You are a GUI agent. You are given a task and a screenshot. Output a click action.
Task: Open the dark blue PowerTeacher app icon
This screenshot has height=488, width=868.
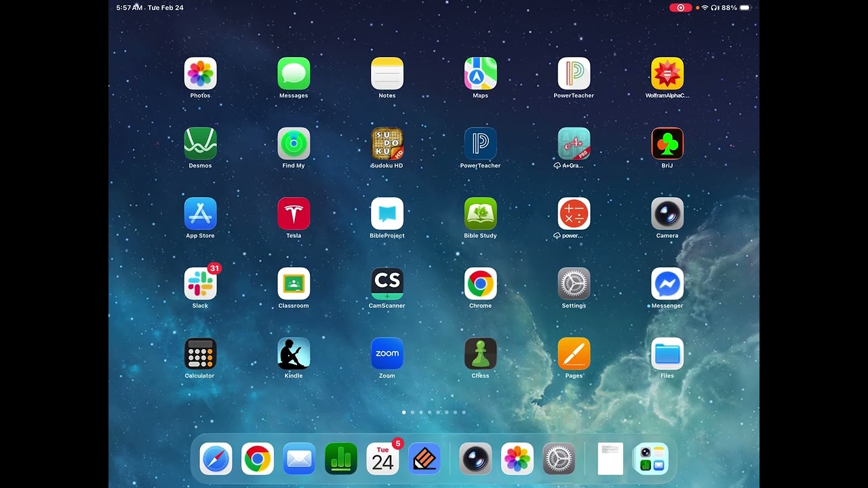pyautogui.click(x=481, y=144)
